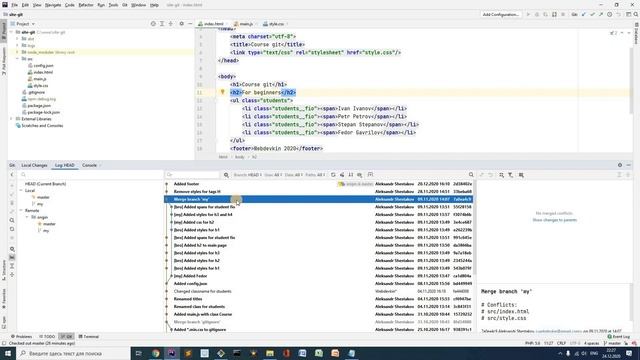Select HEAD (Current Branch) in branches tree
The width and height of the screenshot is (640, 360).
[x=45, y=184]
